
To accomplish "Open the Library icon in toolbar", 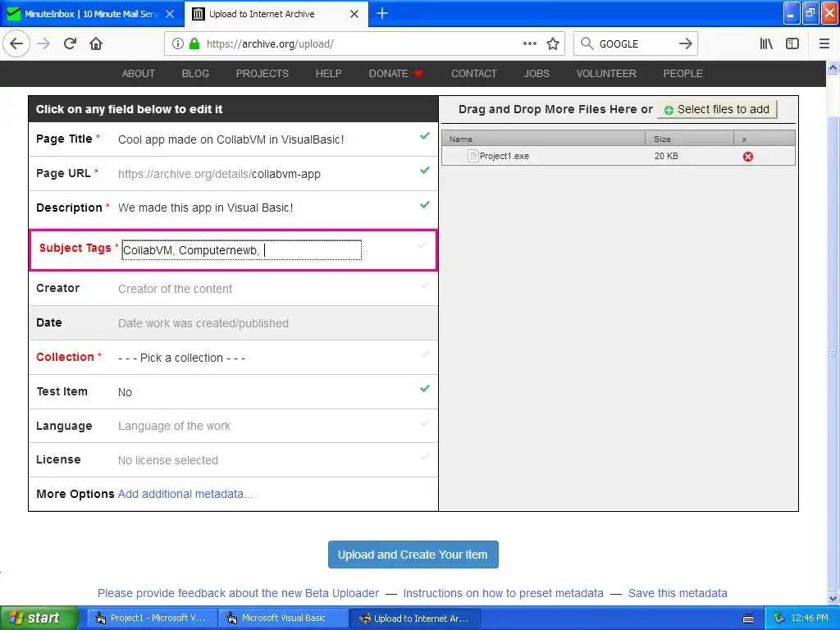I will [766, 44].
